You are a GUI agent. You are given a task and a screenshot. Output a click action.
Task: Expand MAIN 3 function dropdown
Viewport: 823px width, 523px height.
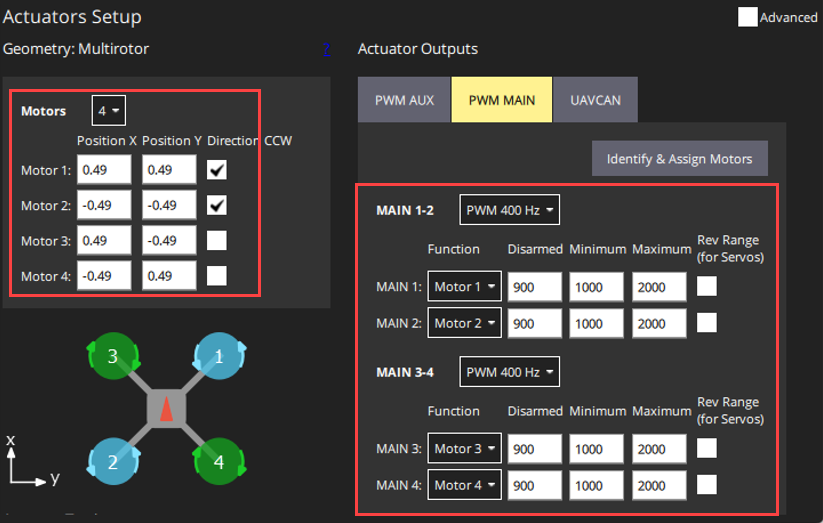tap(464, 449)
